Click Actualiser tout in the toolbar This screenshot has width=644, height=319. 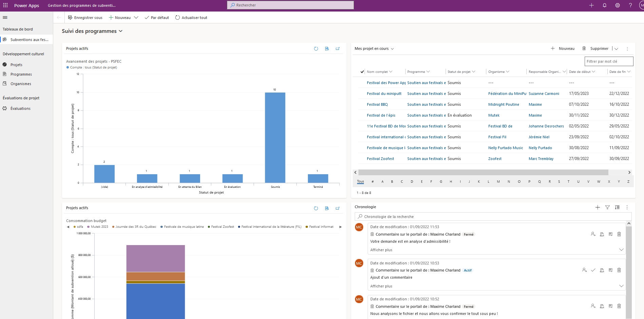[191, 18]
